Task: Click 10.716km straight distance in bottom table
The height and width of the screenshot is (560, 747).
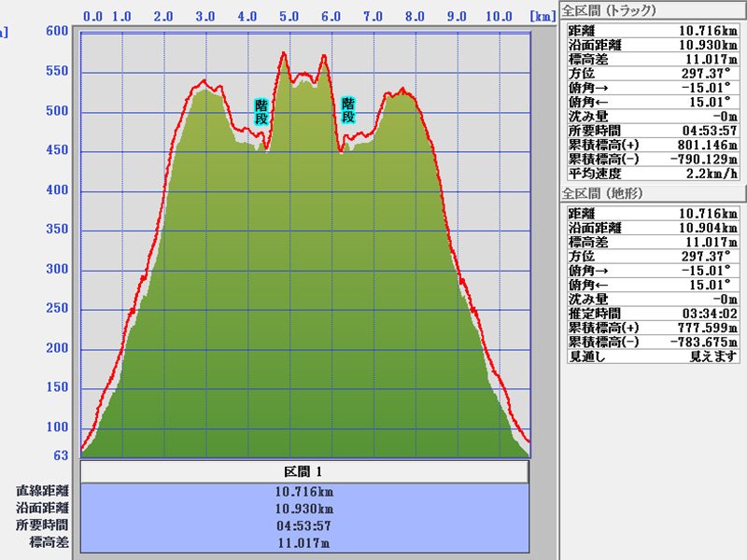Action: (x=304, y=491)
